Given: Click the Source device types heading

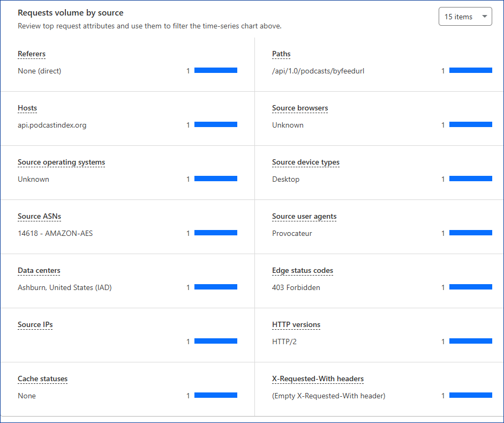Looking at the screenshot, I should click(305, 162).
